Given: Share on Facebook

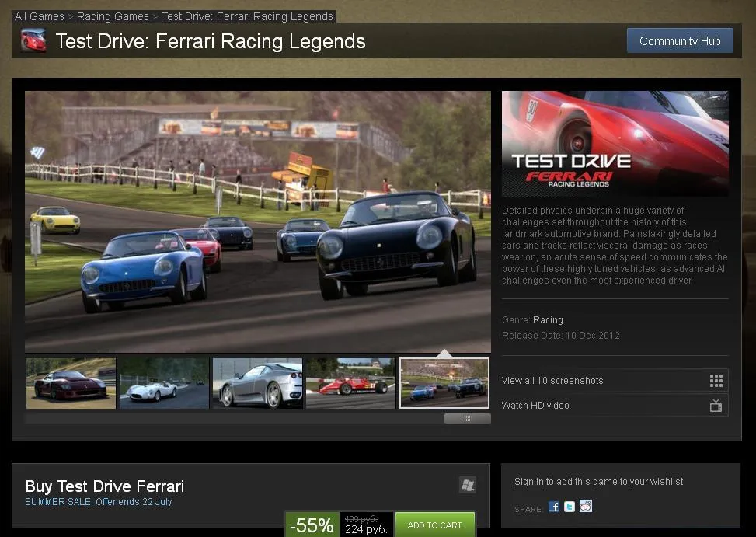Looking at the screenshot, I should 554,507.
